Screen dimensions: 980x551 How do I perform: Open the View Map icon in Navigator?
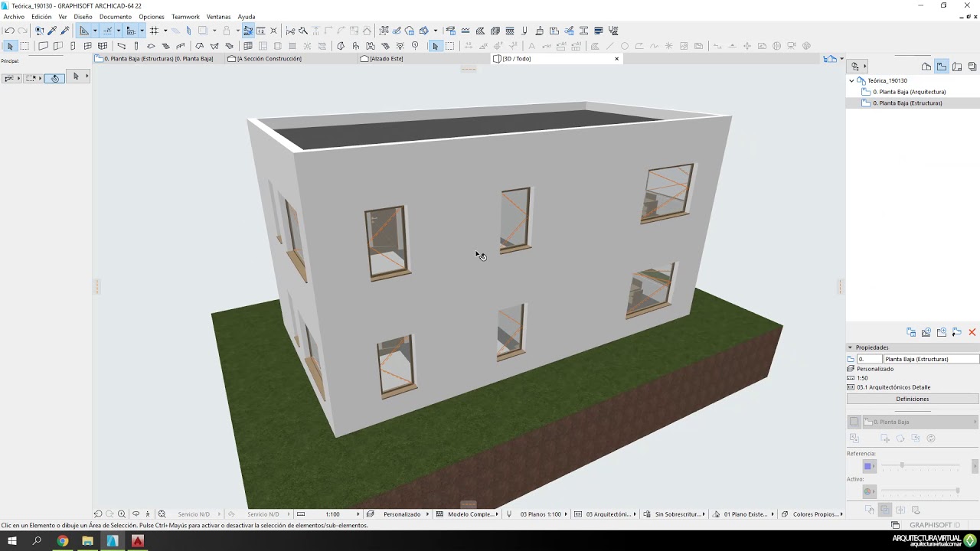942,67
